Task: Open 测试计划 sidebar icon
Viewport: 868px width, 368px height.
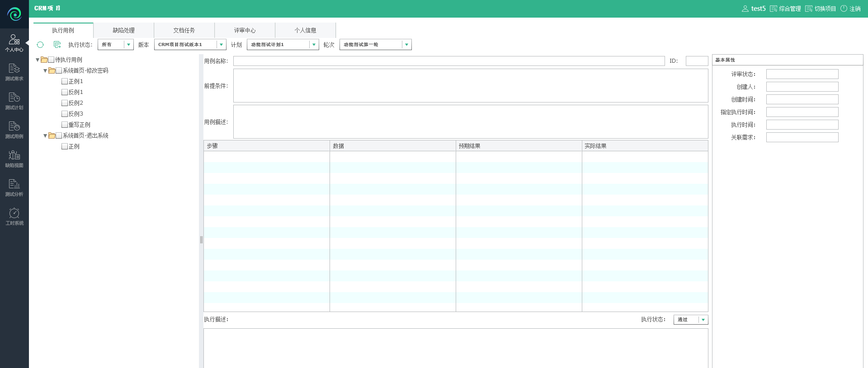Action: pos(14,101)
